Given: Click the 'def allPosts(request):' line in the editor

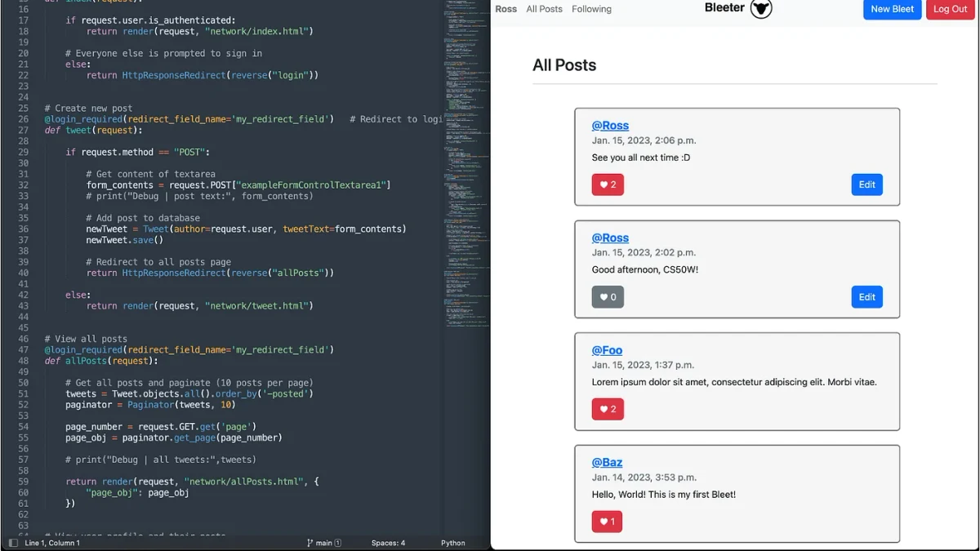Looking at the screenshot, I should [x=101, y=361].
